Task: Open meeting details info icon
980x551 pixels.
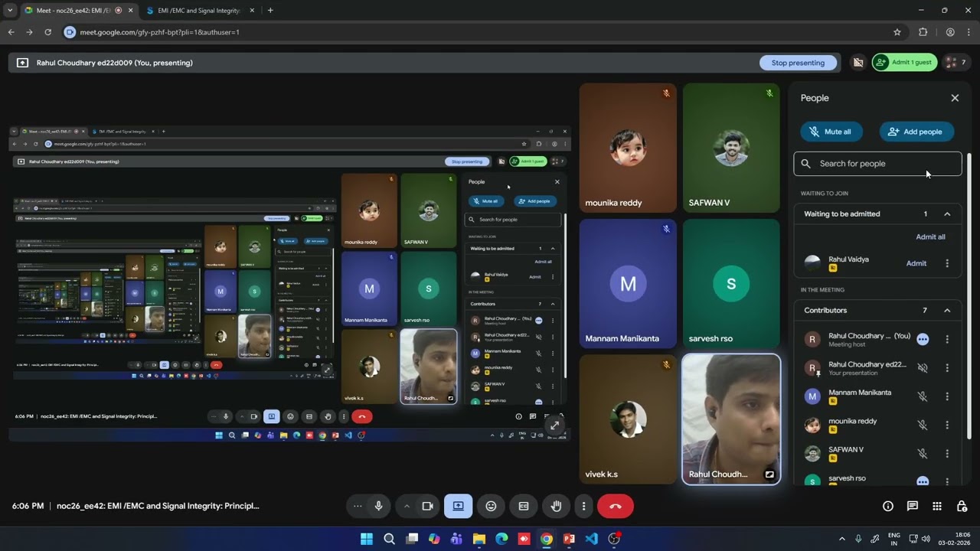Action: point(887,506)
